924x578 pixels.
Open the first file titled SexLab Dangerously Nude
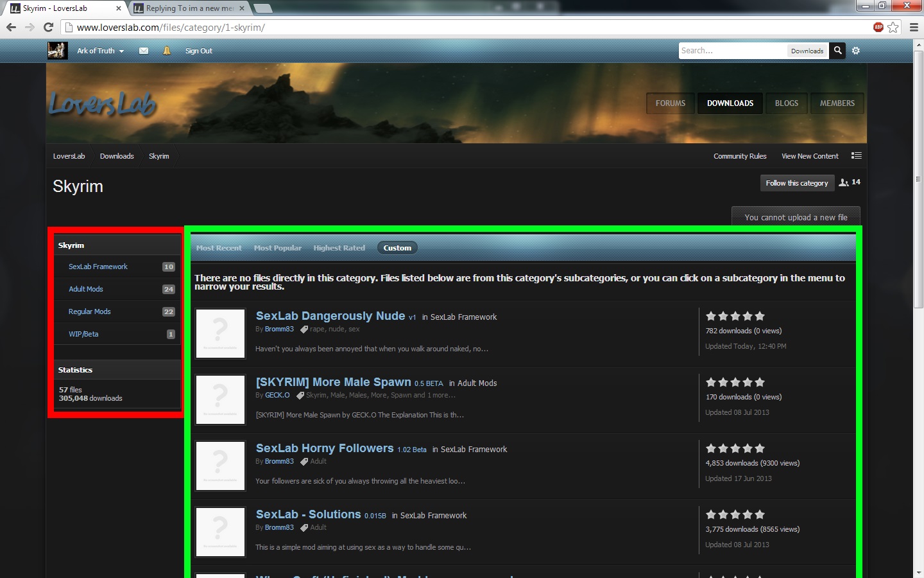330,316
